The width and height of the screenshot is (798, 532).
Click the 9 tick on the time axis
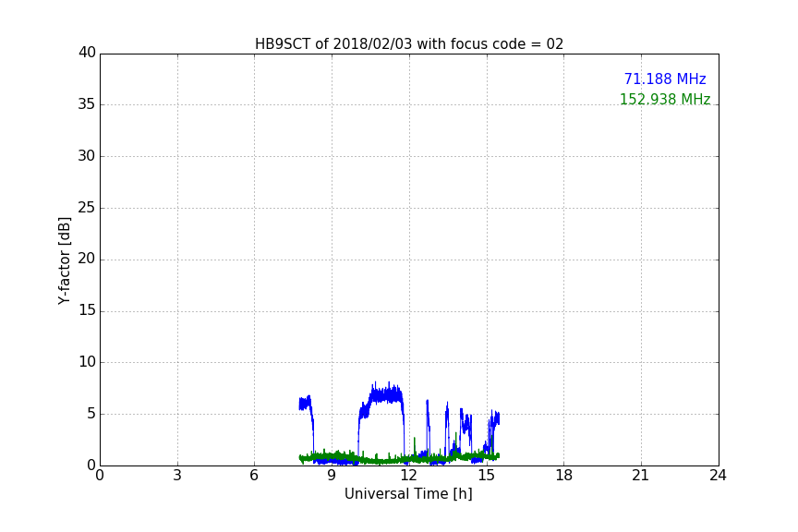click(332, 476)
